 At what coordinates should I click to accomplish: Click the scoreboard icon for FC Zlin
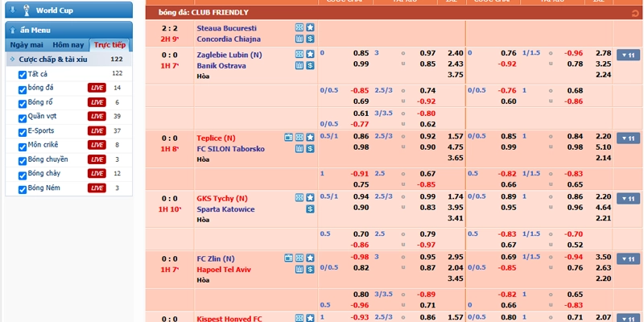click(x=299, y=258)
